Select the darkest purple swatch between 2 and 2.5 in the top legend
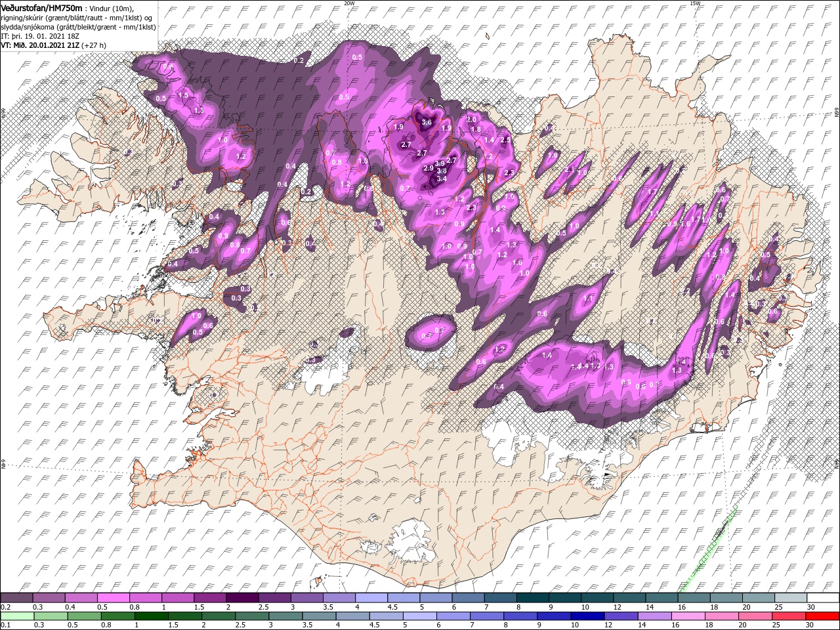The height and width of the screenshot is (630, 840). click(241, 598)
